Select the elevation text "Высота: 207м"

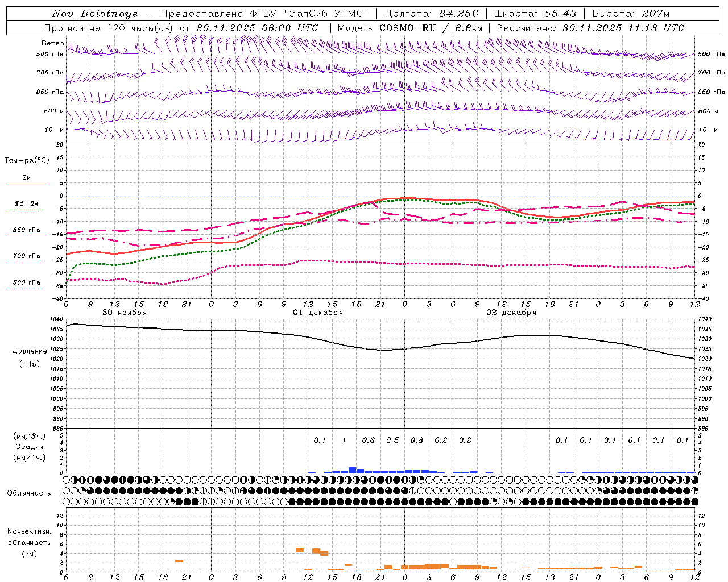(631, 14)
